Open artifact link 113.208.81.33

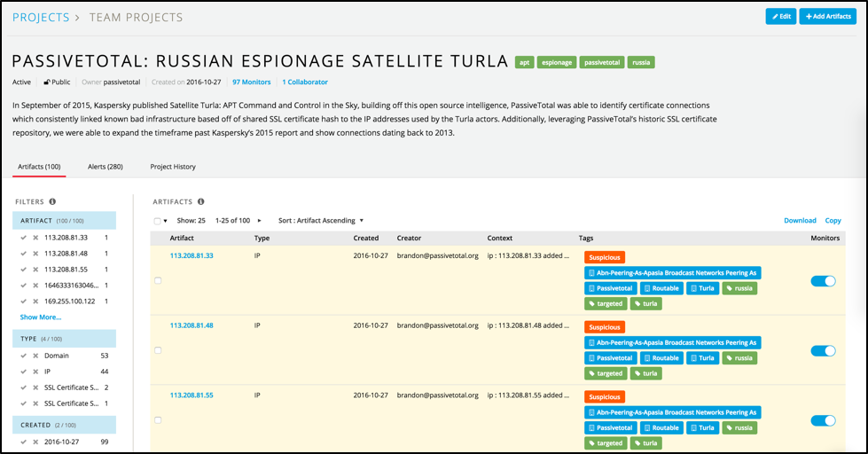pyautogui.click(x=192, y=255)
